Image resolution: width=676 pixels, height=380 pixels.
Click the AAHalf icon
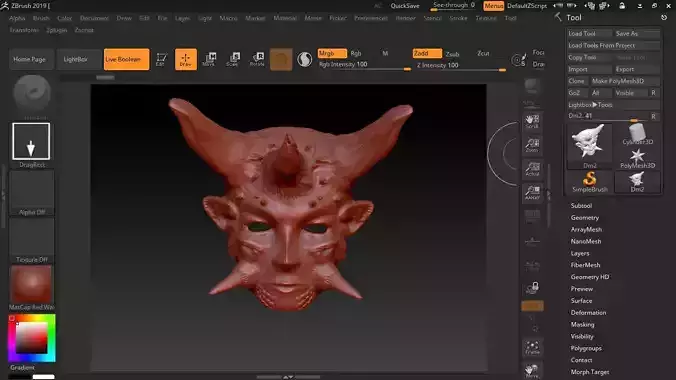coord(532,192)
